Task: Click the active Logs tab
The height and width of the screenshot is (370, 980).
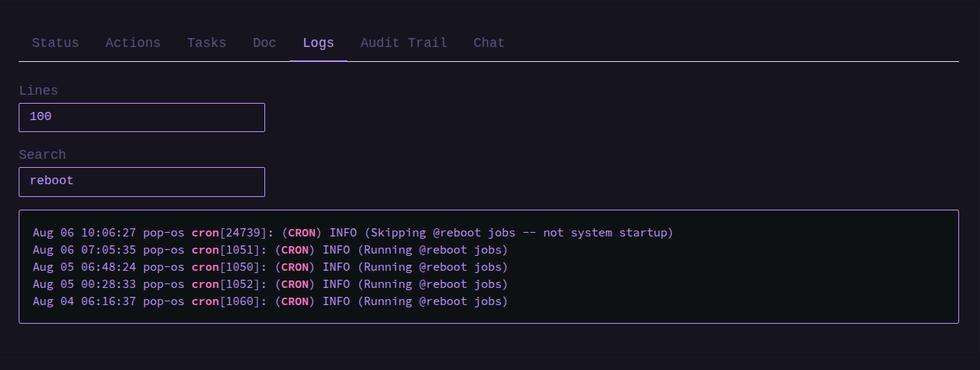Action: point(318,43)
